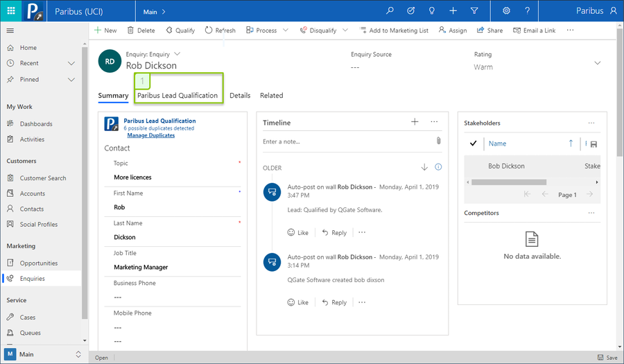Screen dimensions: 624x364
Task: Click the timeline sort arrow icon
Action: (424, 167)
